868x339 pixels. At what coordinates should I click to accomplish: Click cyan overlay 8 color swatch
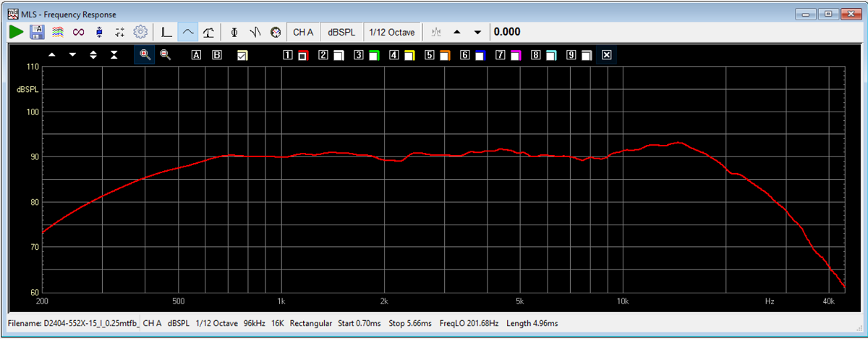tap(551, 55)
